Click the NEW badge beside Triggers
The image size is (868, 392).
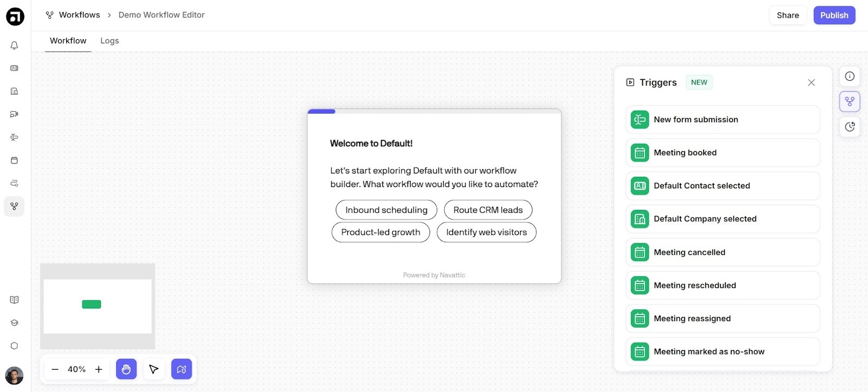click(x=699, y=82)
